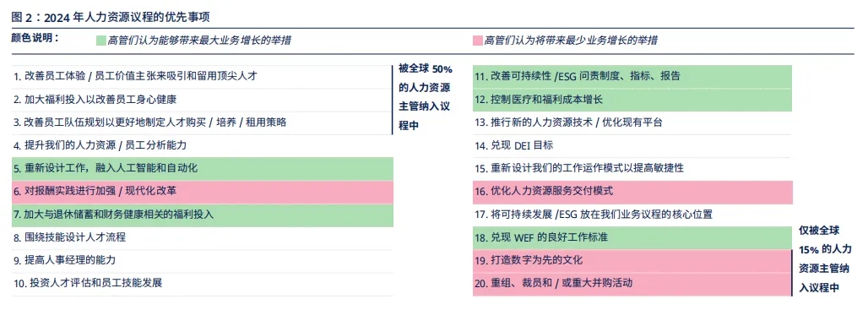
Task: Click item 3 on workforce planning
Action: tap(202, 122)
